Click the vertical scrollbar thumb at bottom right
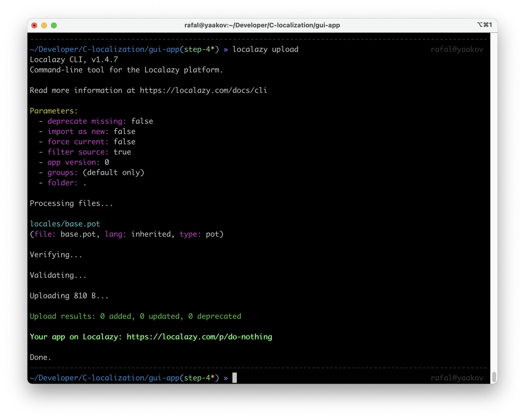This screenshot has width=525, height=420. click(x=494, y=377)
